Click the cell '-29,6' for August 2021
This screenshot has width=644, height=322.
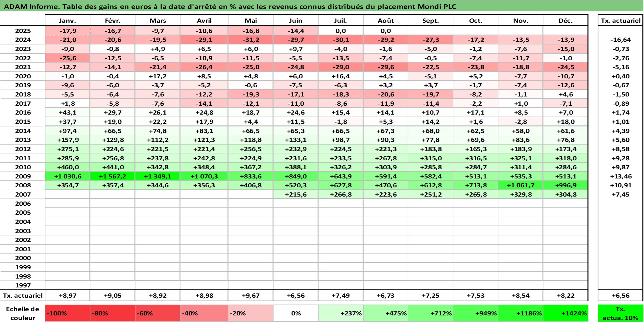click(386, 67)
